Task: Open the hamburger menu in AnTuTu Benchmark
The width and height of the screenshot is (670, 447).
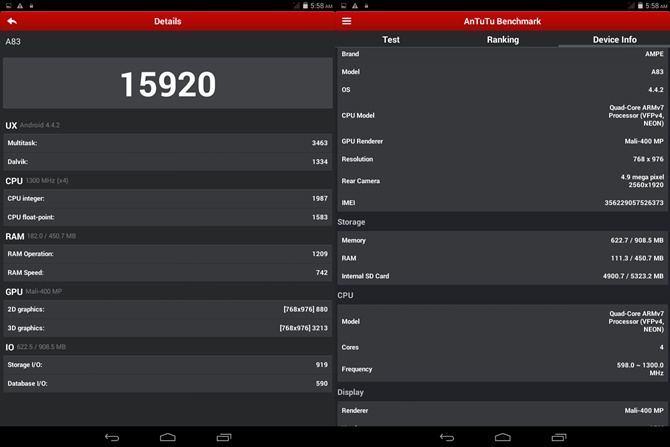Action: point(347,21)
